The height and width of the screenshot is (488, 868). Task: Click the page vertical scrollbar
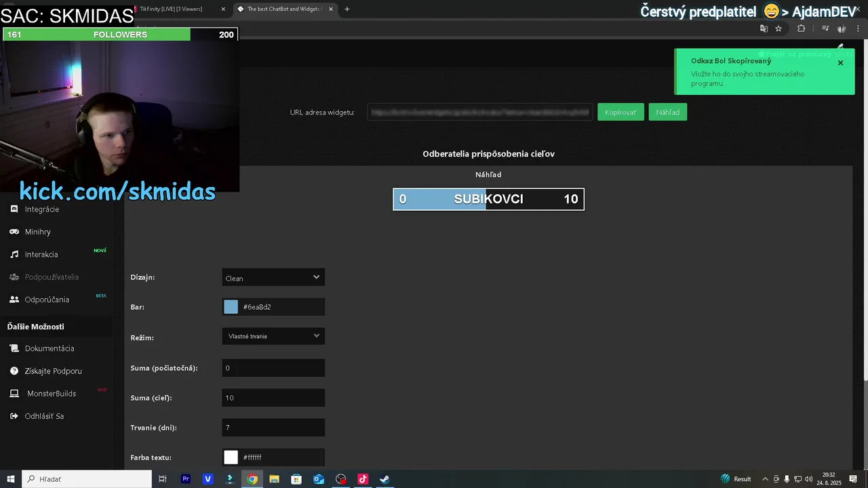[865, 210]
